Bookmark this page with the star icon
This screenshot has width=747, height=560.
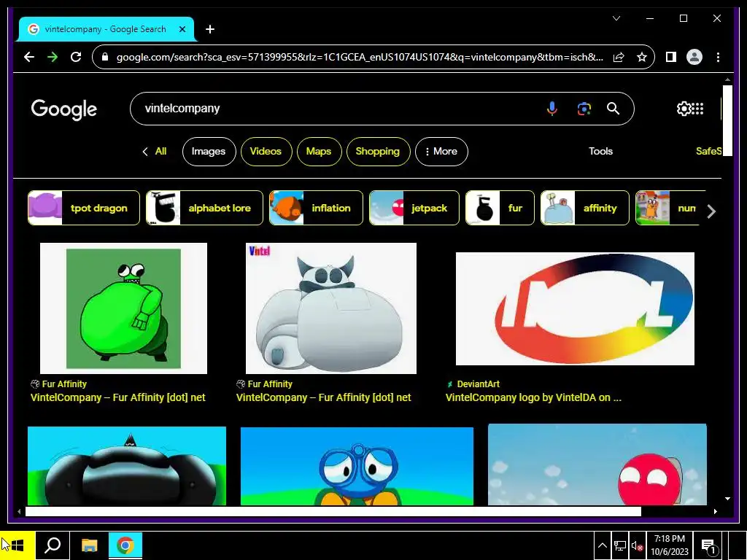(x=642, y=57)
